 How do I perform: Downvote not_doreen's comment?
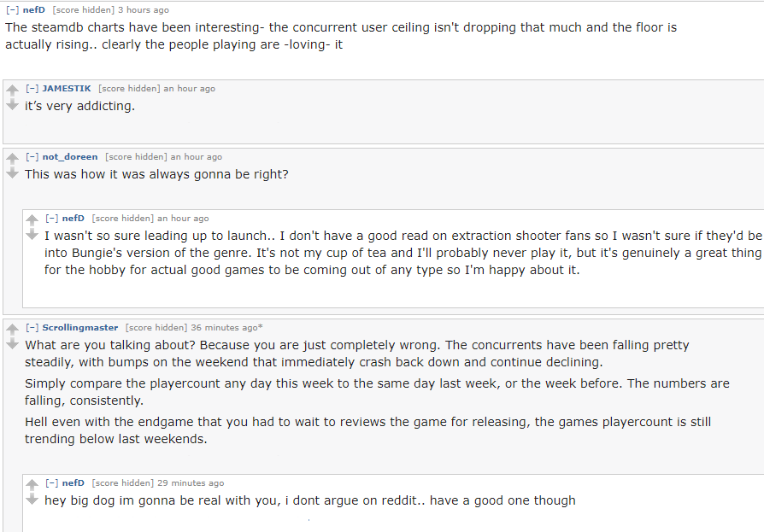pos(12,173)
